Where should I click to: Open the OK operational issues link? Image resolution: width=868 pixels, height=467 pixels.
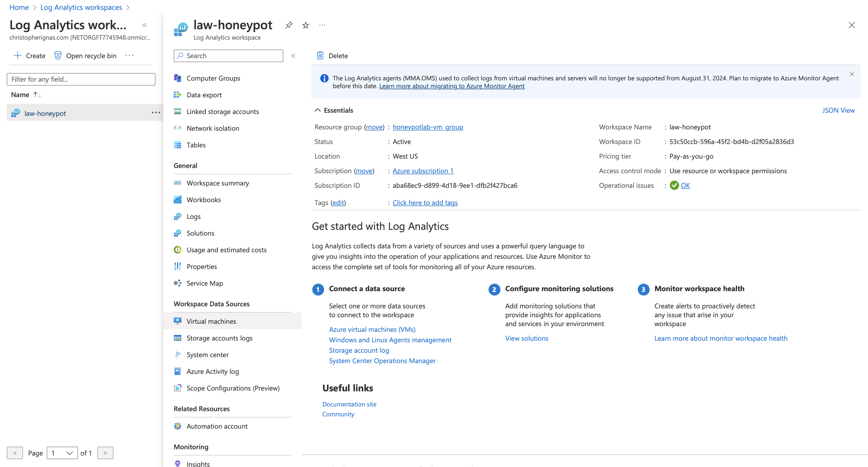tap(685, 185)
